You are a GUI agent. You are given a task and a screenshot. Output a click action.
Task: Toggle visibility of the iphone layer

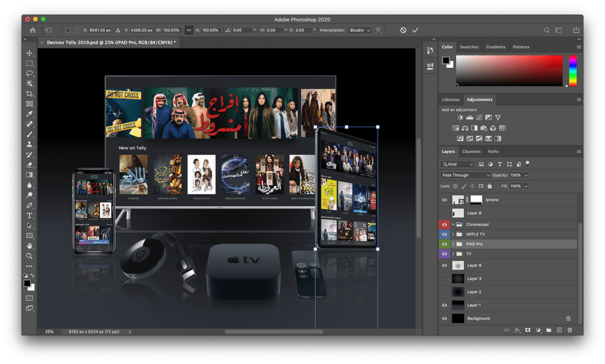(x=444, y=200)
